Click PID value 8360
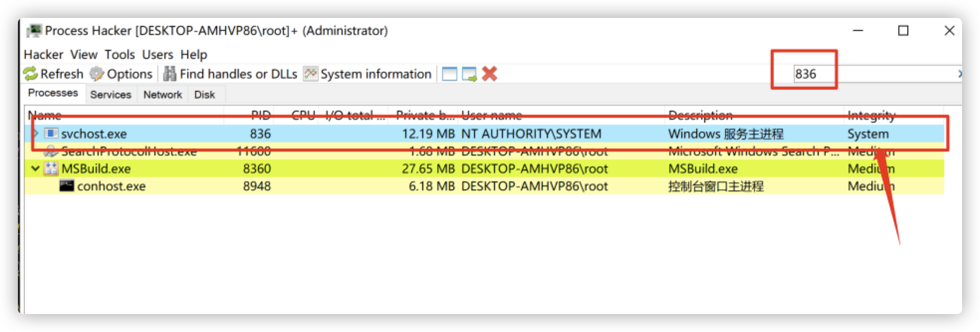The height and width of the screenshot is (332, 980). [x=256, y=168]
